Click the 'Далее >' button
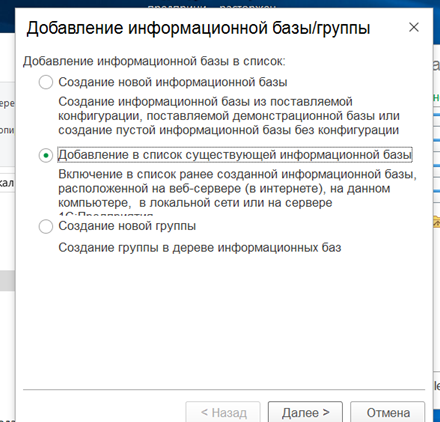Image resolution: width=440 pixels, height=422 pixels. tap(305, 413)
